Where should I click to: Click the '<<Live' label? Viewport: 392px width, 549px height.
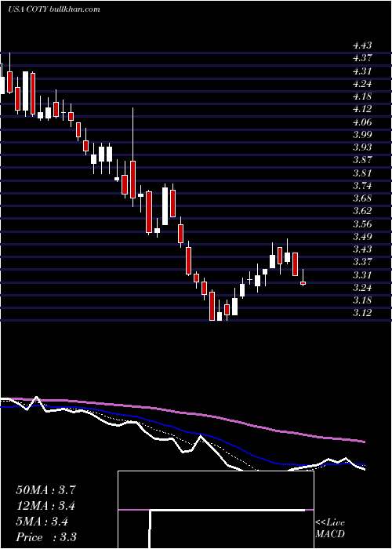(x=330, y=523)
